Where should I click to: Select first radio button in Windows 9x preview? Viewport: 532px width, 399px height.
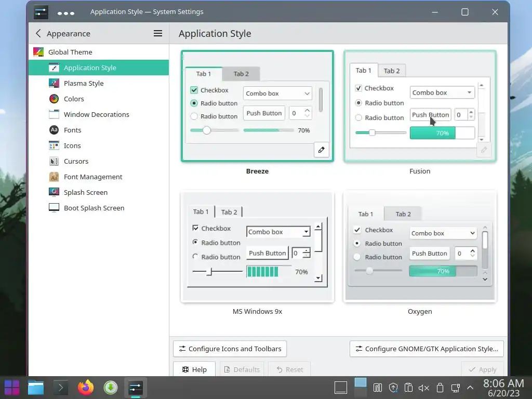click(195, 242)
